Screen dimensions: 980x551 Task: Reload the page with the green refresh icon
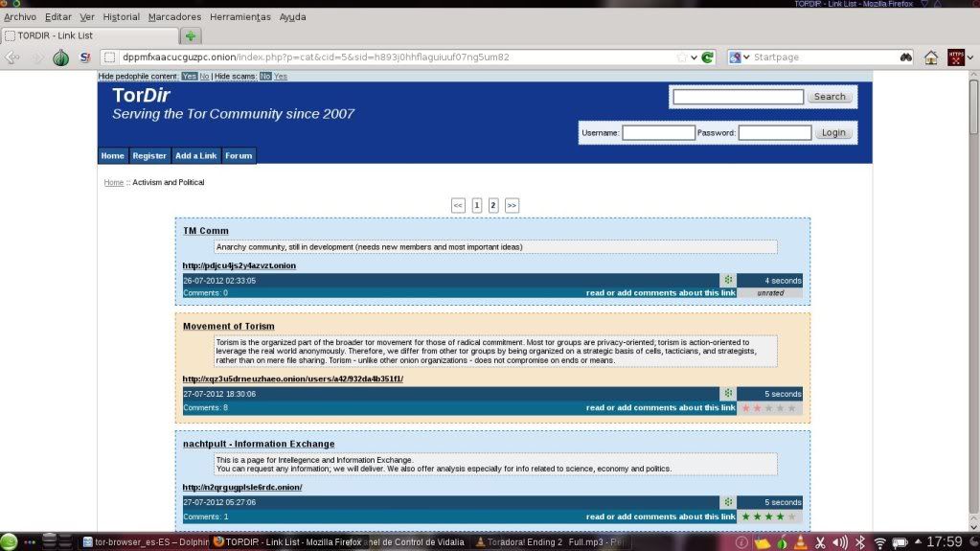[708, 57]
